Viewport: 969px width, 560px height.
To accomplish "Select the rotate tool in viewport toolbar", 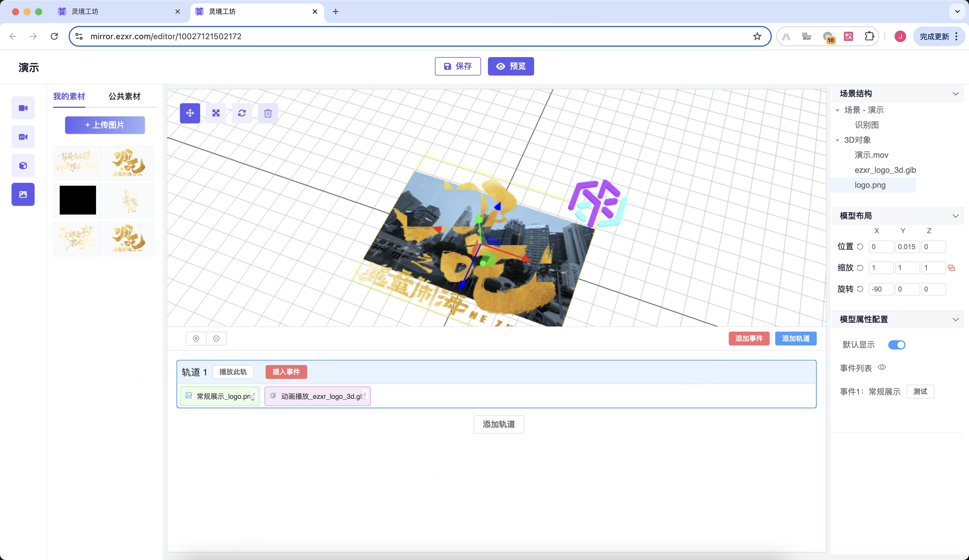I will tap(242, 113).
